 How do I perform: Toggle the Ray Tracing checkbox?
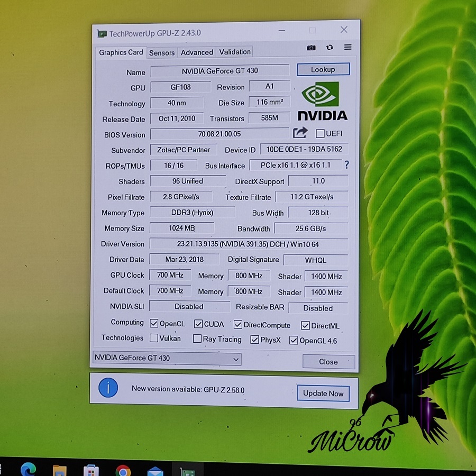click(197, 339)
